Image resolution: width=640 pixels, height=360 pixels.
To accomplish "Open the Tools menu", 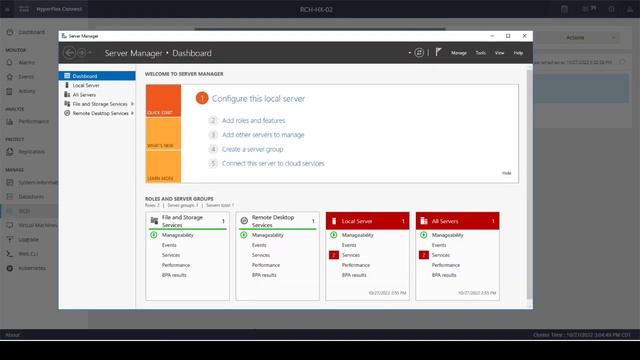I will click(480, 53).
